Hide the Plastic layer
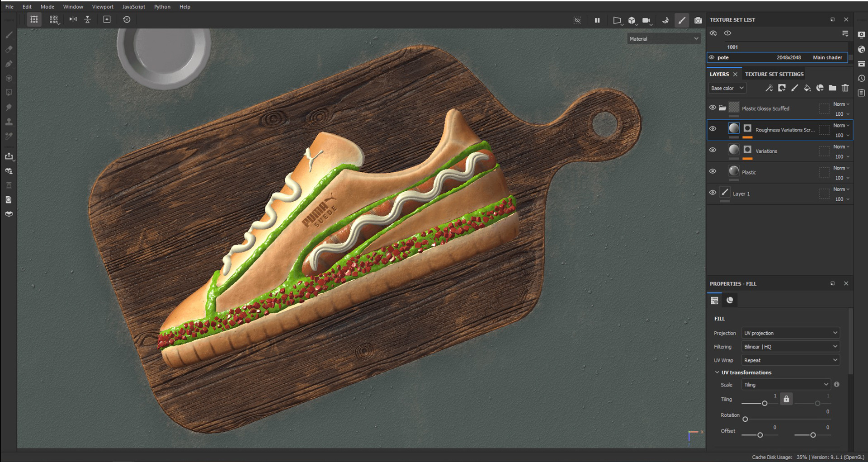This screenshot has width=868, height=462. pyautogui.click(x=712, y=171)
